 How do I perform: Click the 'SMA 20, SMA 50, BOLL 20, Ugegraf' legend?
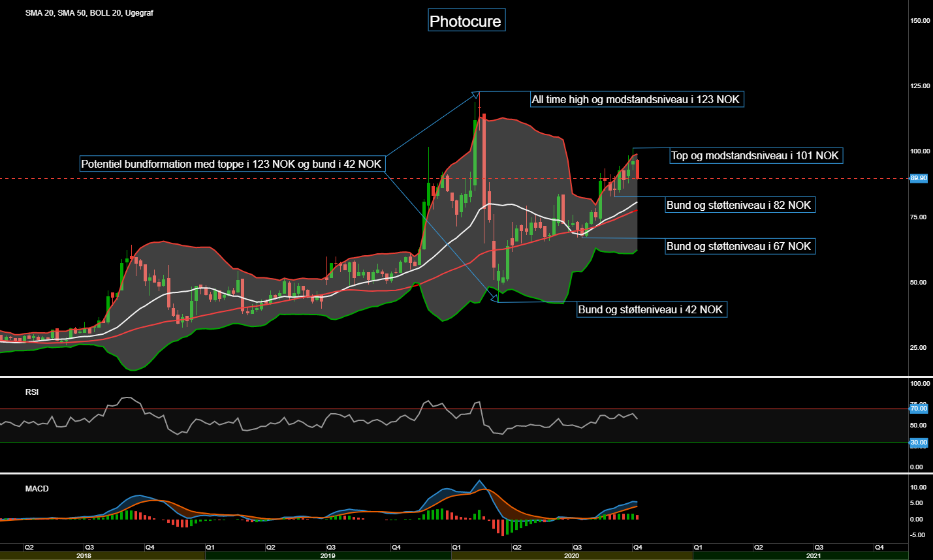tap(89, 13)
